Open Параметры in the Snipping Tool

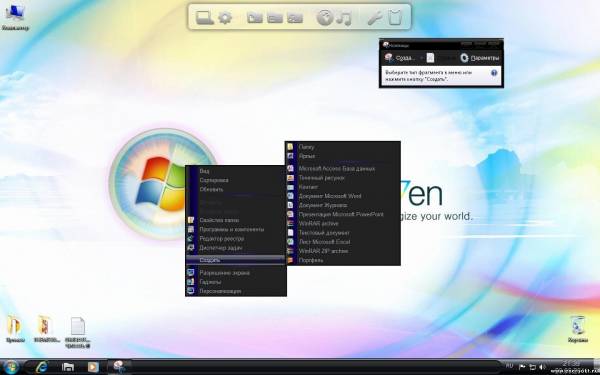tap(480, 58)
